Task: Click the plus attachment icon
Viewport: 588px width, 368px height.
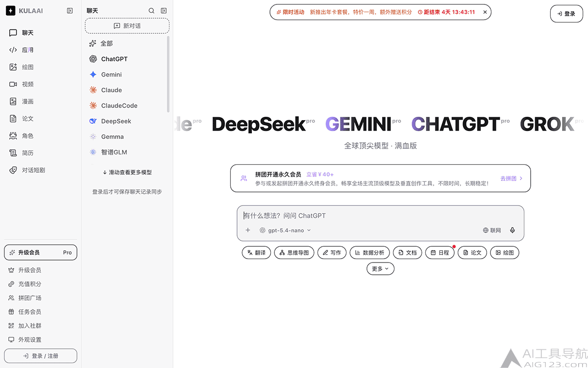Action: tap(248, 230)
